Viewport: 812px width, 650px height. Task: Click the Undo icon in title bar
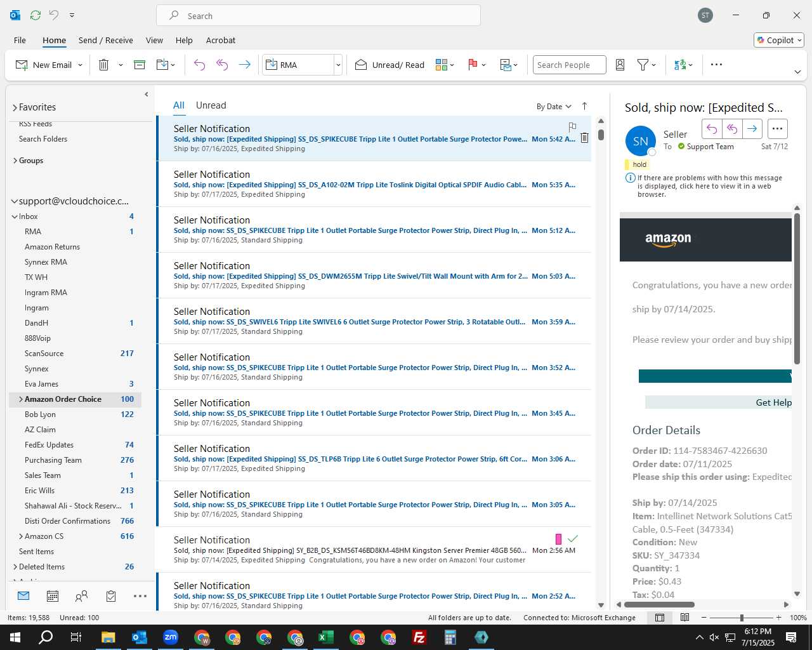click(54, 15)
